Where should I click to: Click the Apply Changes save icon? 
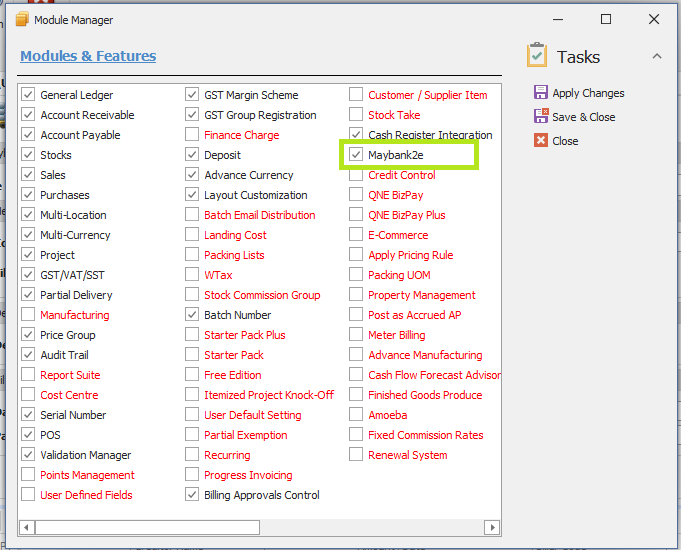point(541,93)
